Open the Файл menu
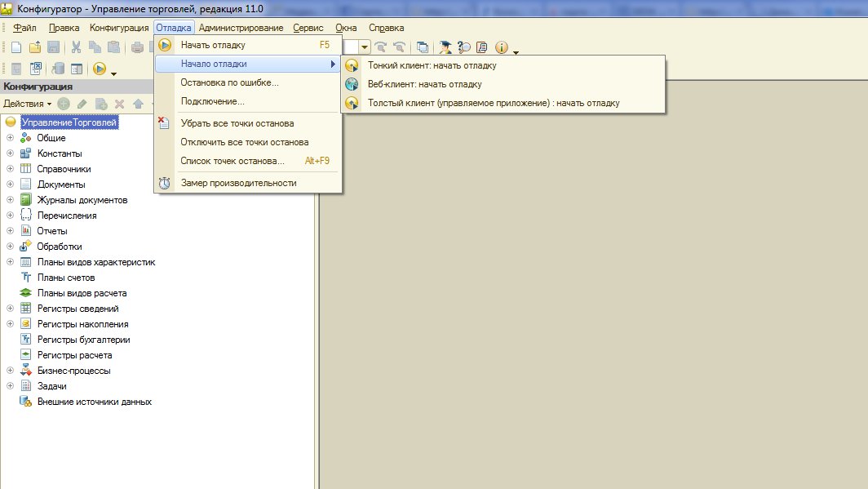Viewport: 868px width, 489px height. (24, 28)
